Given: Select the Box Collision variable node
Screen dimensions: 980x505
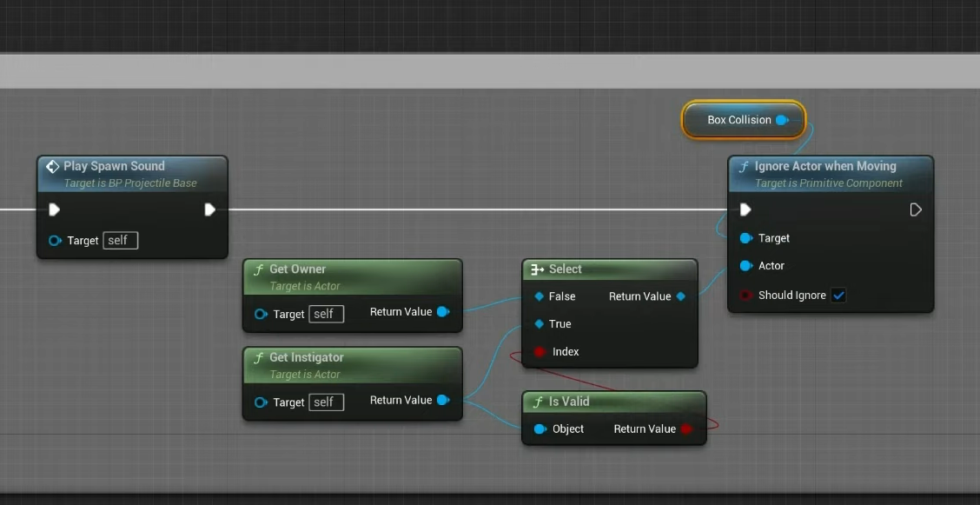Looking at the screenshot, I should (x=738, y=120).
